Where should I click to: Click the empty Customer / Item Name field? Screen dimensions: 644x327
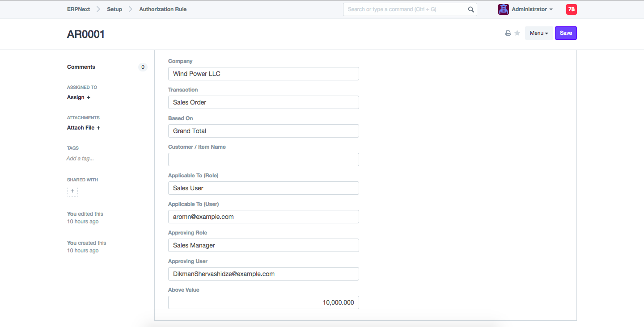coord(263,159)
